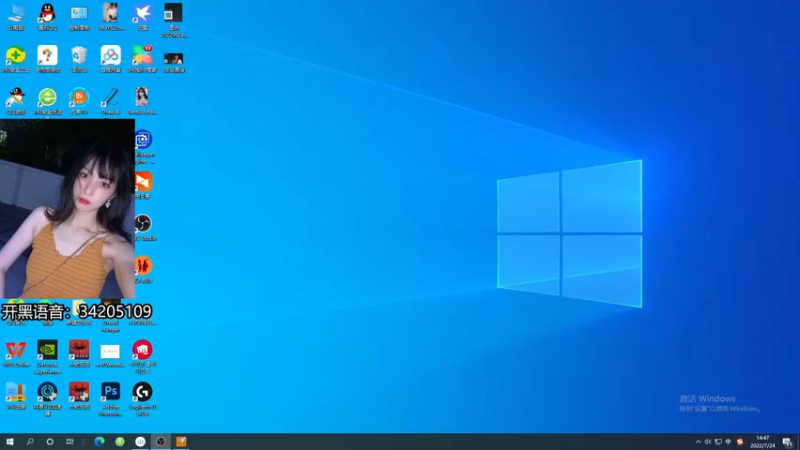Launch Riot Games red fist client

click(x=142, y=356)
